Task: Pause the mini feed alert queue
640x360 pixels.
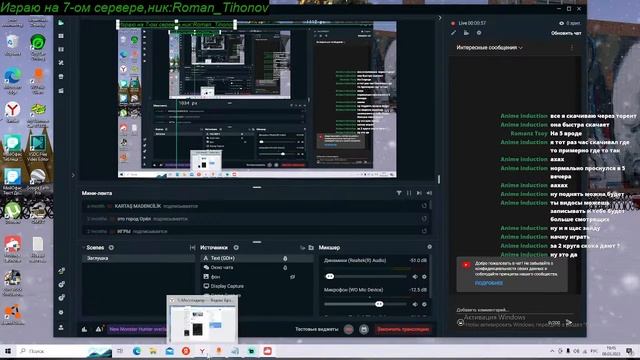Action: click(409, 193)
